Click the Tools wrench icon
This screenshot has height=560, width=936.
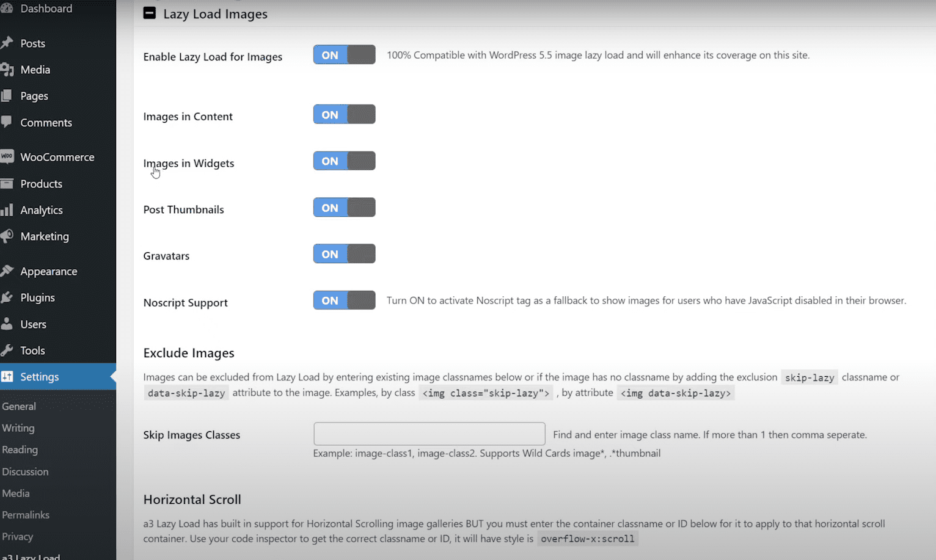point(7,350)
